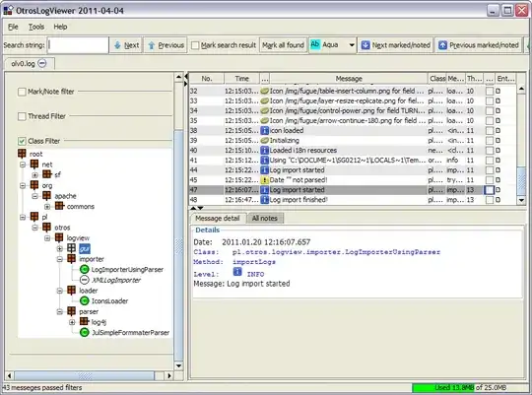
Task: Collapse the importer package node
Action: coord(60,259)
